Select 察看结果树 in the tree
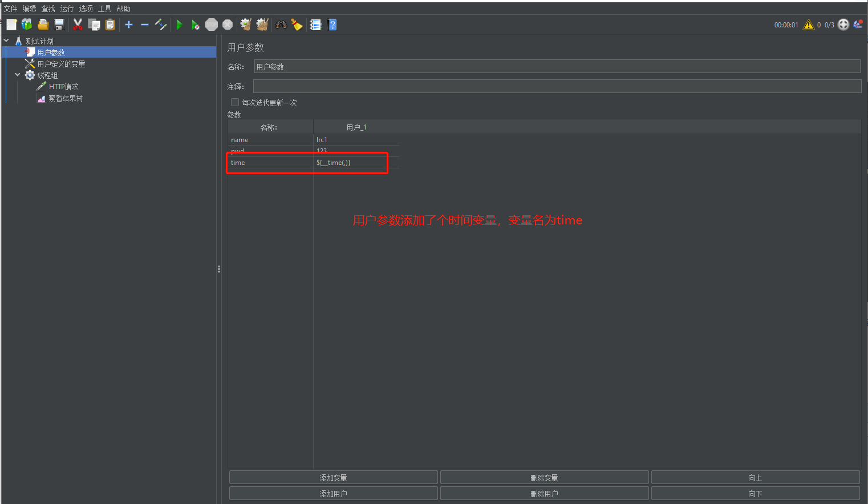Image resolution: width=868 pixels, height=504 pixels. [66, 98]
